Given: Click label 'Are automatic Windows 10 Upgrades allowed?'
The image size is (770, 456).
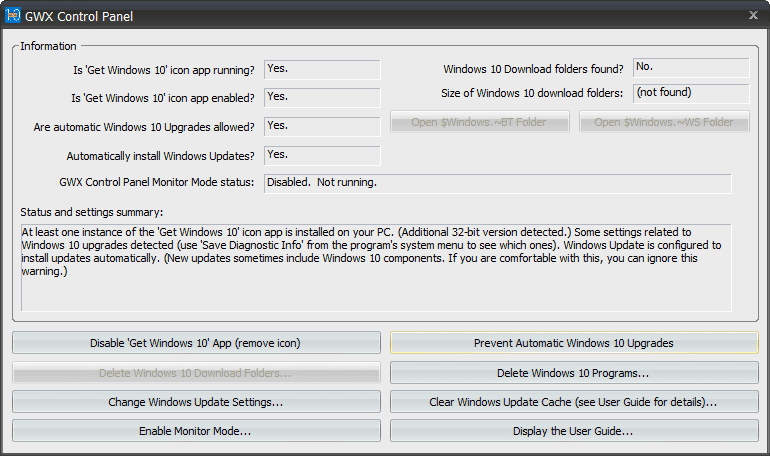Looking at the screenshot, I should (144, 127).
